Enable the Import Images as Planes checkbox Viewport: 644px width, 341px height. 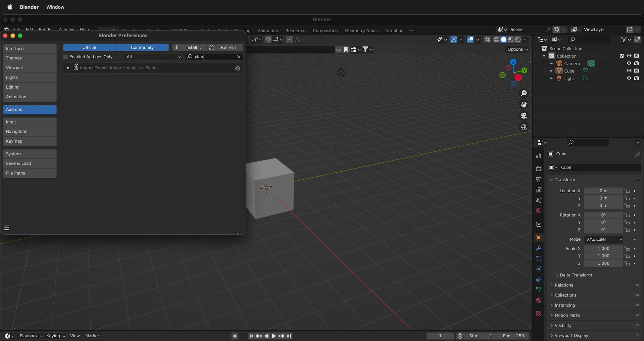coord(76,68)
